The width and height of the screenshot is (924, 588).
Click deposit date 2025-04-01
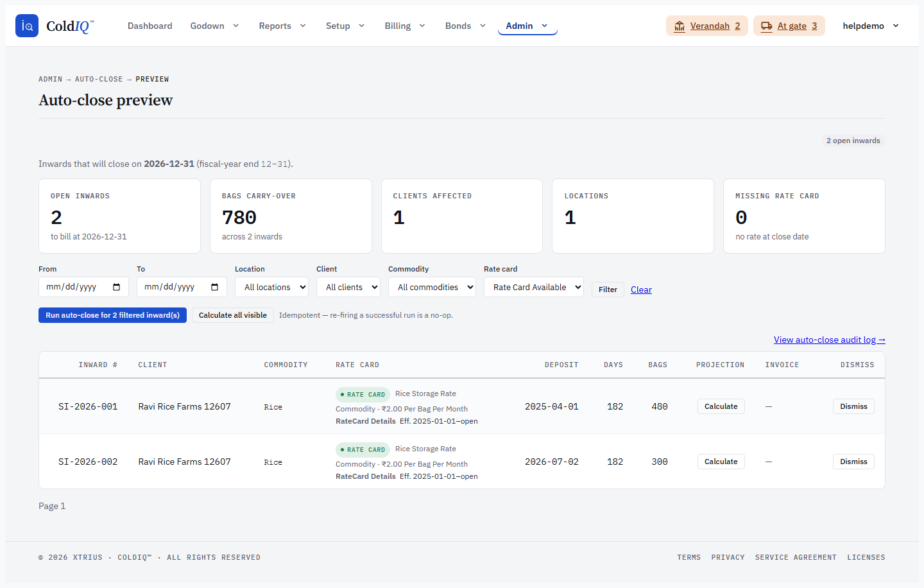point(552,406)
